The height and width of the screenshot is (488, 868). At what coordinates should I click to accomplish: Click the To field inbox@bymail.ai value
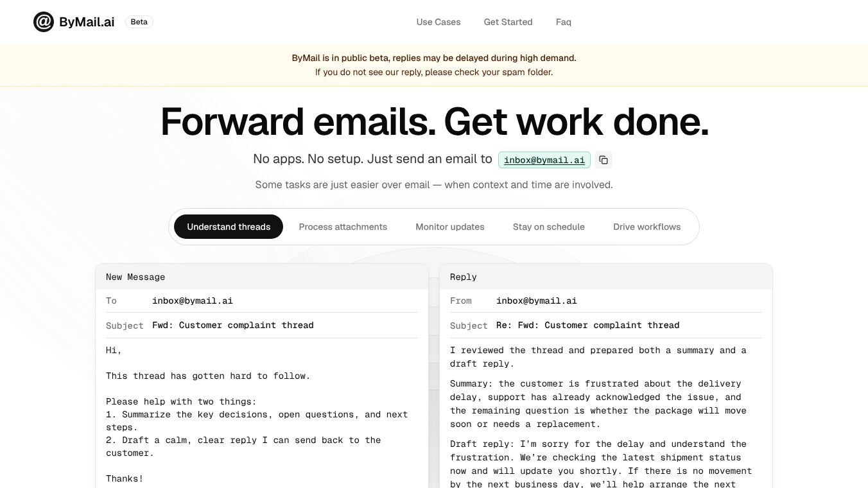click(193, 301)
